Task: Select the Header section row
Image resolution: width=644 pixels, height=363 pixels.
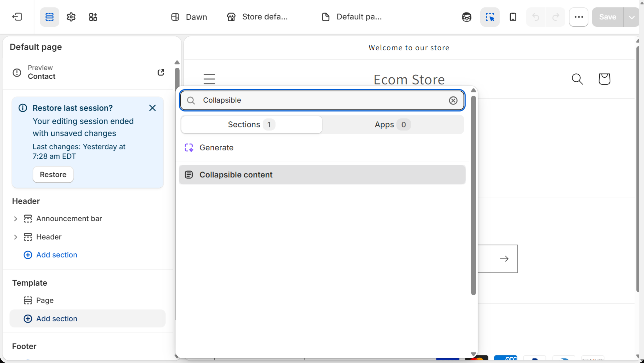Action: [x=87, y=237]
